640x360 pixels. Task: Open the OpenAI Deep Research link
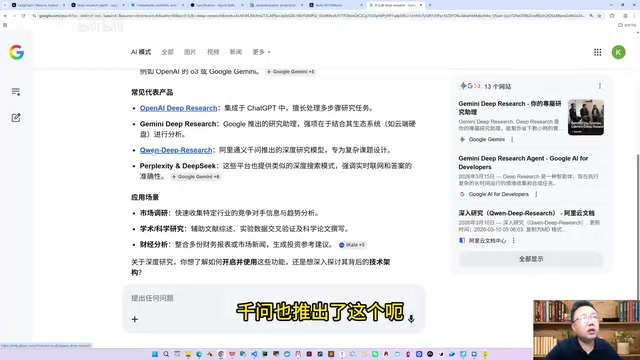pos(178,108)
